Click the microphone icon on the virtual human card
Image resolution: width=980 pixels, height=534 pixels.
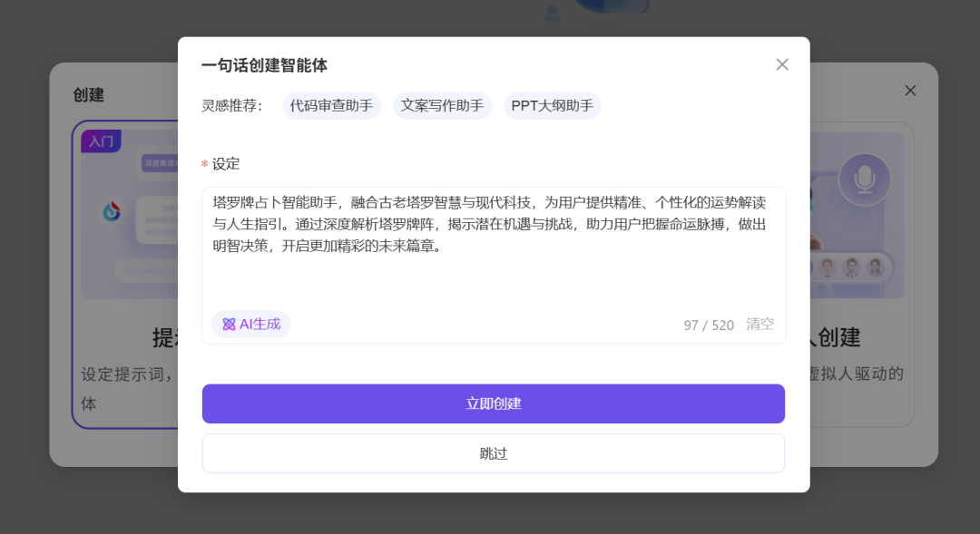click(x=865, y=178)
